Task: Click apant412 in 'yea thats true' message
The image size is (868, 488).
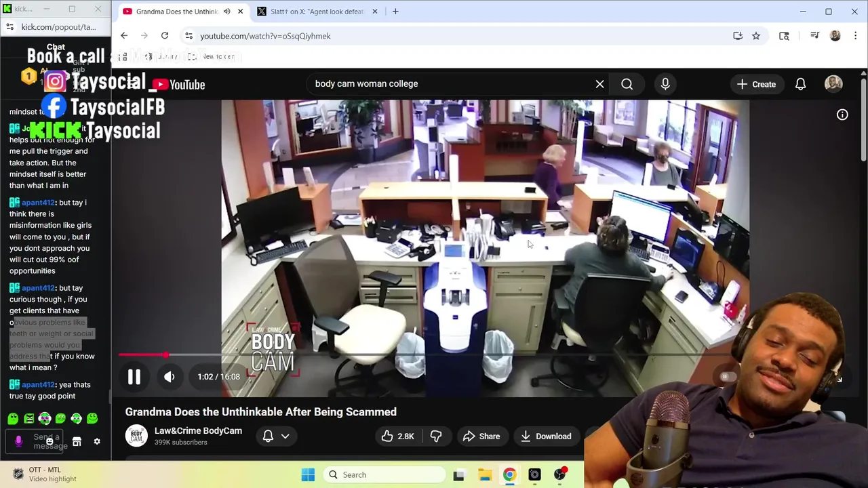Action: click(38, 384)
